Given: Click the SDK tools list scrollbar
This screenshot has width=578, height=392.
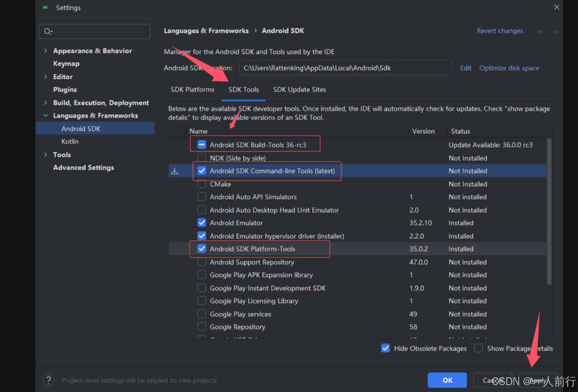Looking at the screenshot, I should pos(549,212).
